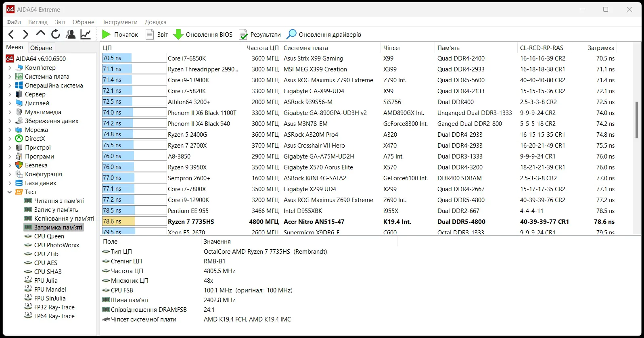Switch to the Меню tab

(x=15, y=47)
